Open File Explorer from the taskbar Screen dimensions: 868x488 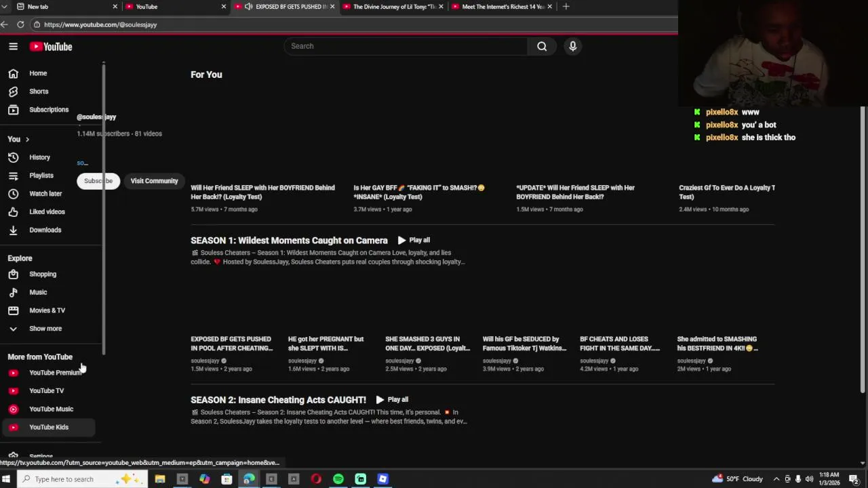pos(160,479)
